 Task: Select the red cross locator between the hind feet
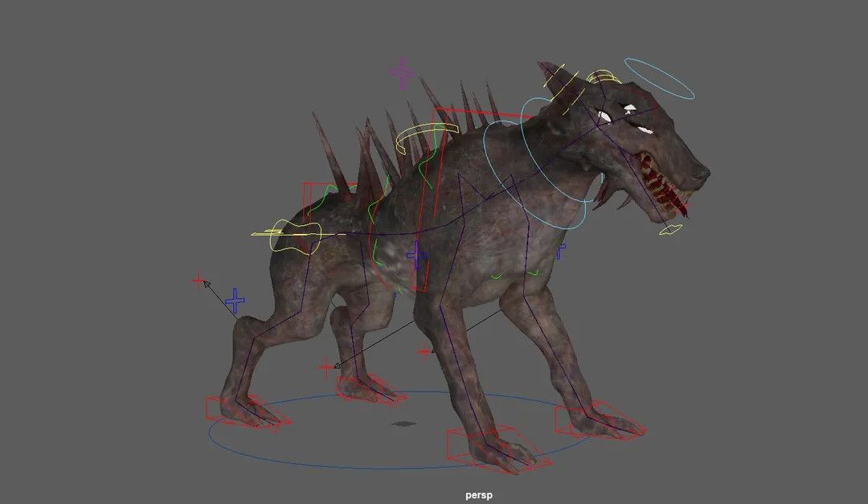click(326, 367)
